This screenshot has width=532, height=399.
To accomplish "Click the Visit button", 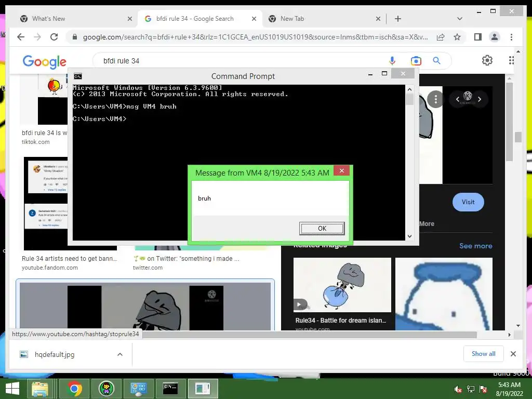I will pyautogui.click(x=468, y=202).
